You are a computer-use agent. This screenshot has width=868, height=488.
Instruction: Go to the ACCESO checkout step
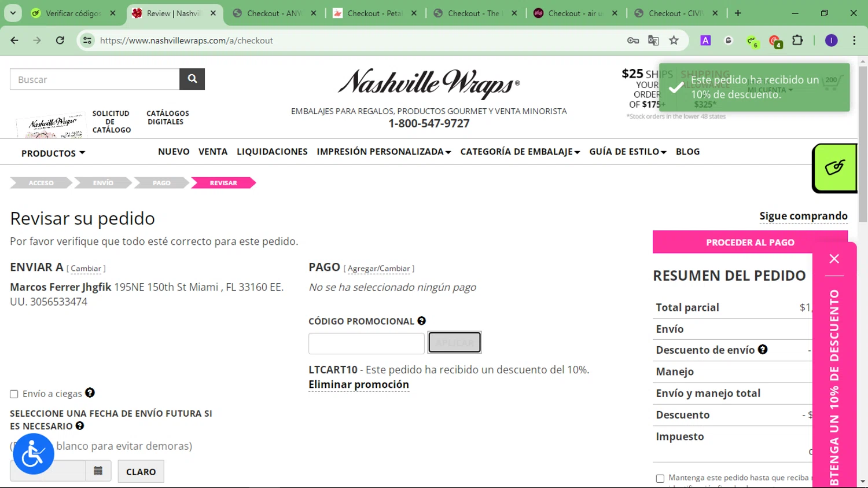41,183
